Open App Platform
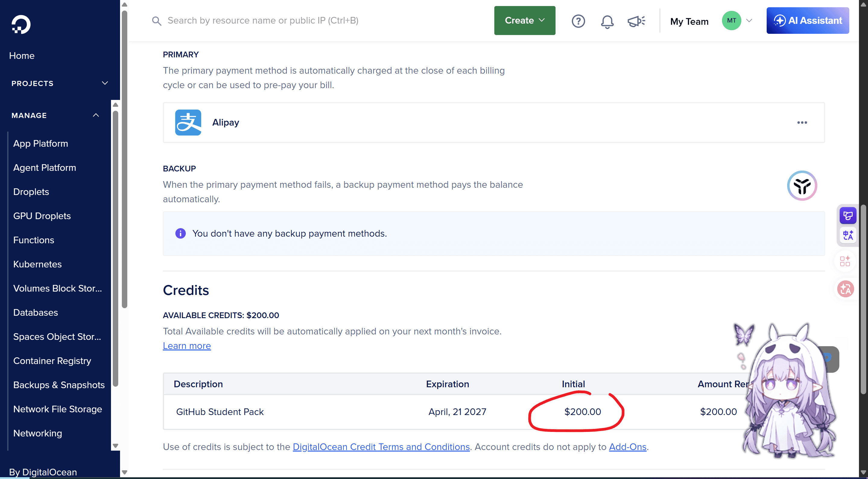The width and height of the screenshot is (868, 479). click(41, 143)
